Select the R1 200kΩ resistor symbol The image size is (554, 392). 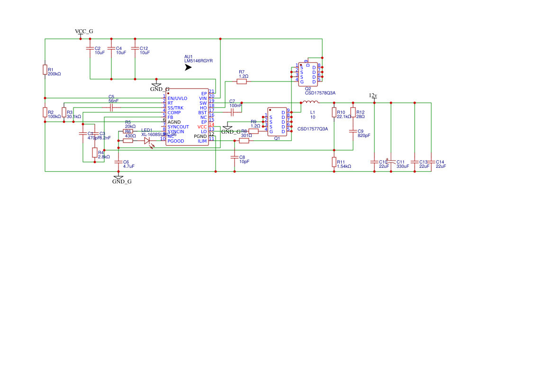45,70
